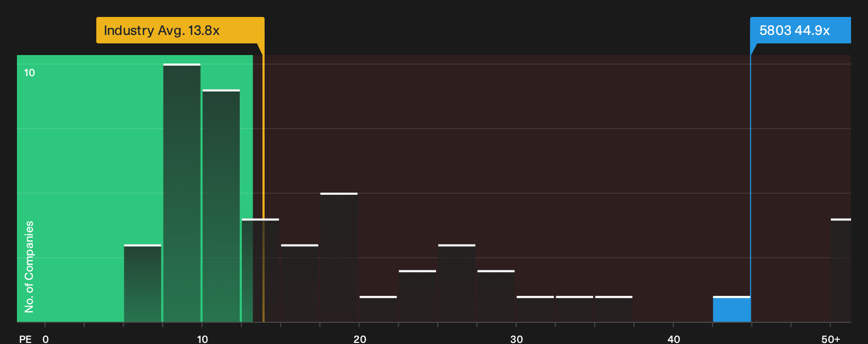
Task: Click the x-axis label '50+'
Action: (x=831, y=339)
